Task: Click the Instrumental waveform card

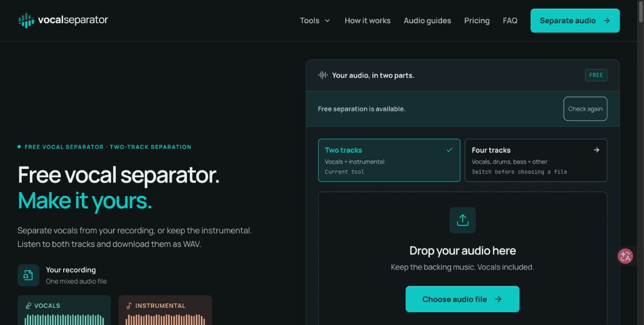Action: [165, 310]
